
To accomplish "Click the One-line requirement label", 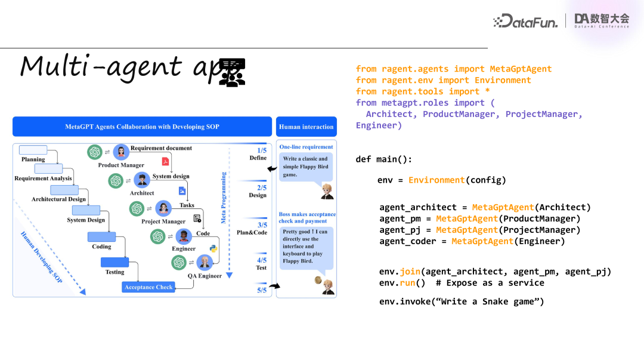I will point(305,146).
